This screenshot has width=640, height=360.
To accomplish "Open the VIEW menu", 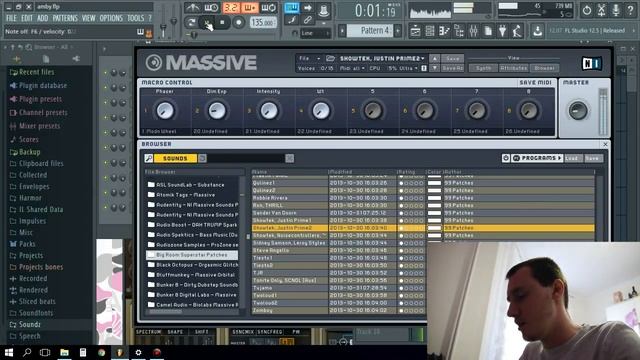I will pos(88,18).
